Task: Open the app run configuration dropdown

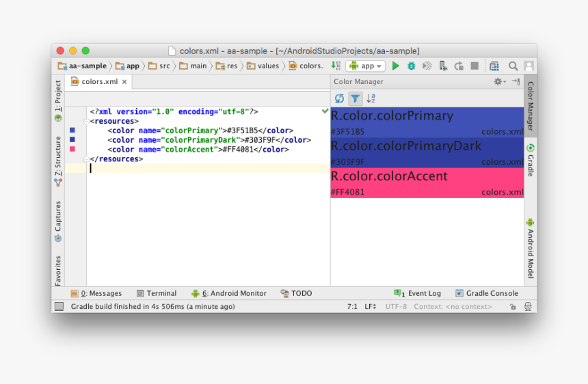Action: (x=365, y=66)
